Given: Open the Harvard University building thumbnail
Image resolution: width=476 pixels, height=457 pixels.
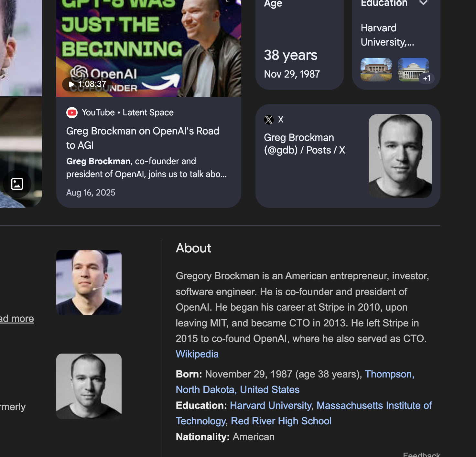Looking at the screenshot, I should point(376,69).
